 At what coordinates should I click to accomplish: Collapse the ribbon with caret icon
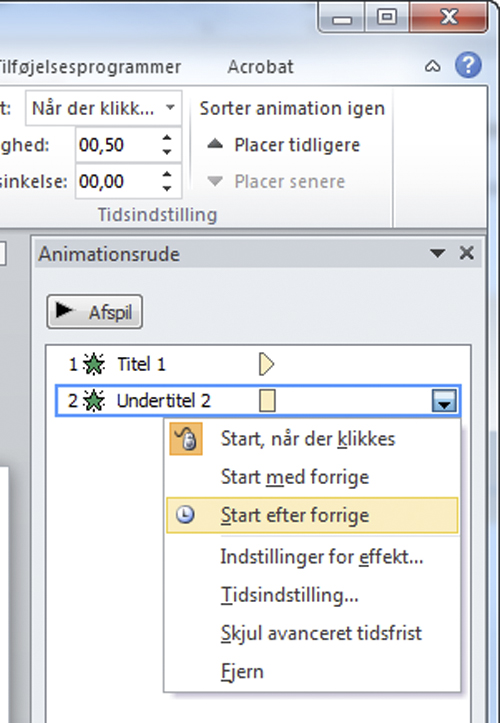pyautogui.click(x=432, y=67)
